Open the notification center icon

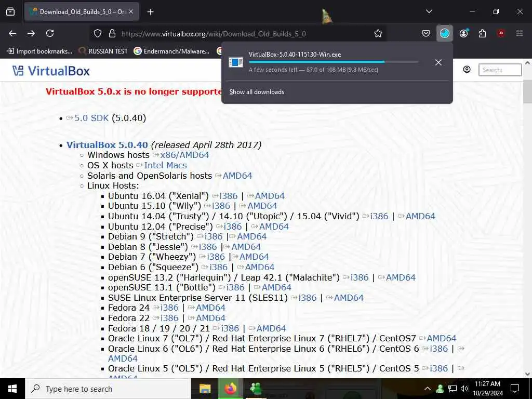click(x=515, y=389)
